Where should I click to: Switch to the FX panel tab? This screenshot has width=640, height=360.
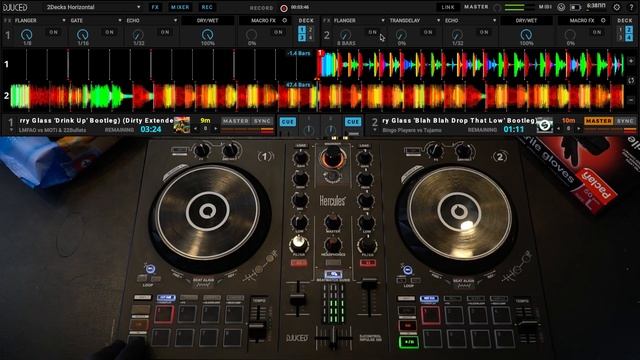pyautogui.click(x=155, y=7)
